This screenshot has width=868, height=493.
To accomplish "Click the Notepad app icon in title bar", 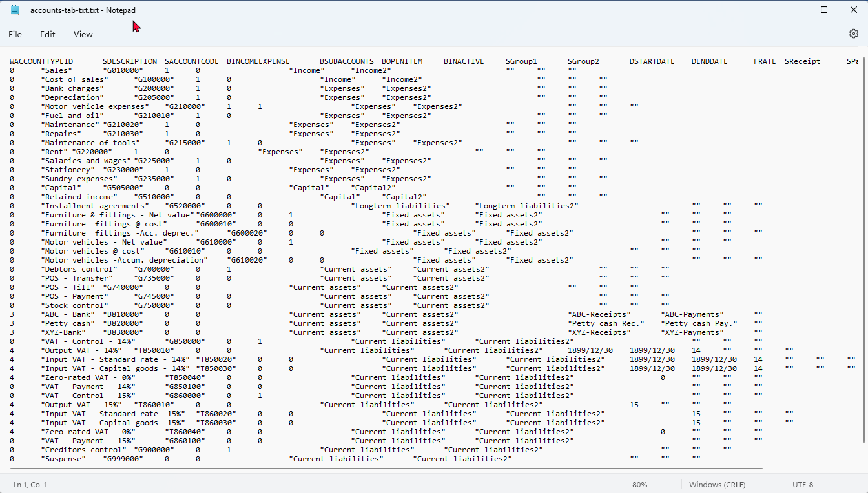I will coord(15,10).
